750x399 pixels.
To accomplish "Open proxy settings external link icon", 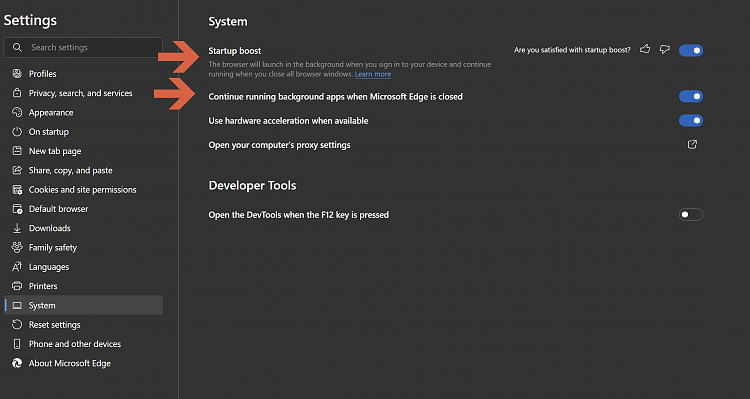I will point(692,144).
